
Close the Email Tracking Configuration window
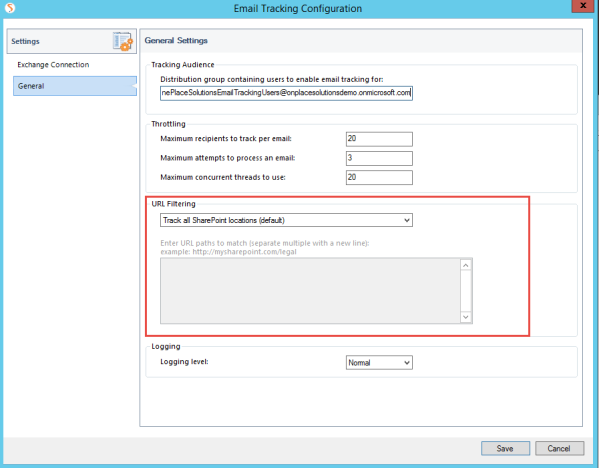click(583, 6)
